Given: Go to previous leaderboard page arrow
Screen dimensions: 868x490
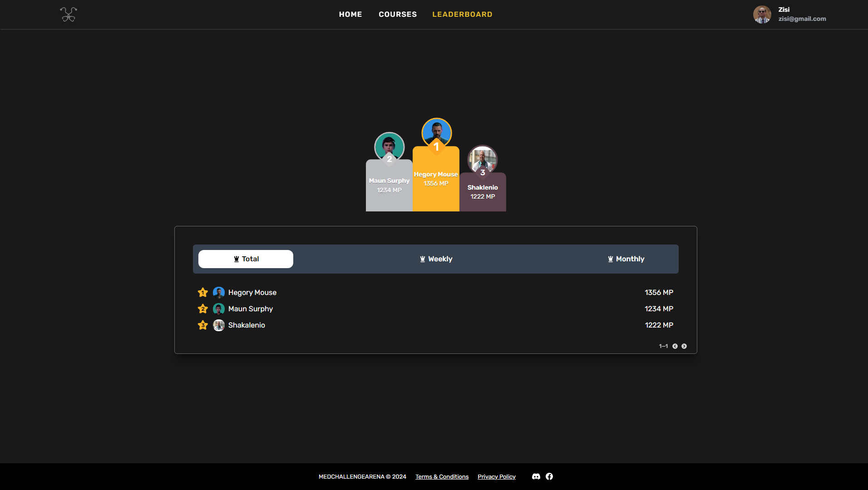Looking at the screenshot, I should (675, 346).
